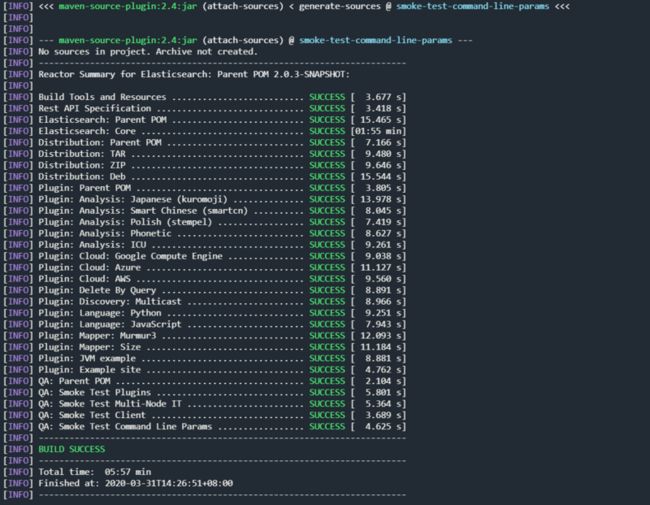This screenshot has width=650, height=505.
Task: Click the 'Distribution: TAR' row
Action: [204, 154]
